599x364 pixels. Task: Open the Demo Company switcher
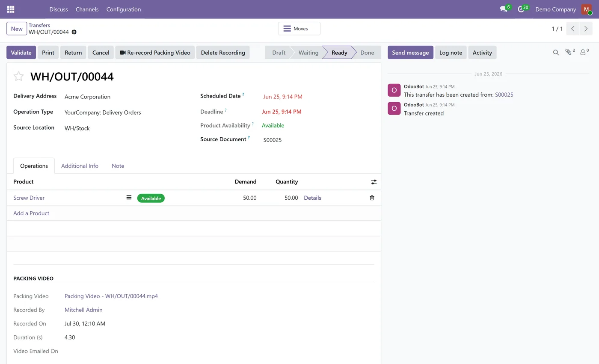coord(555,9)
